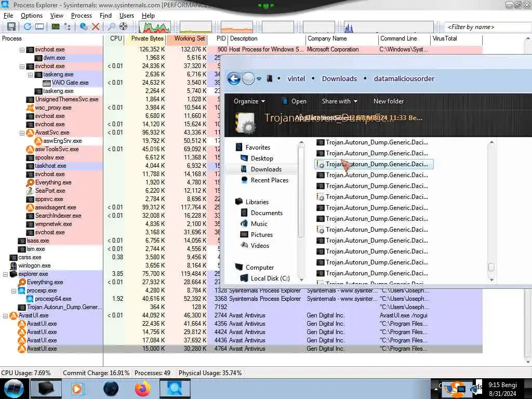The height and width of the screenshot is (399, 532).
Task: Click the Back arrow in Explorer window
Action: (234, 79)
